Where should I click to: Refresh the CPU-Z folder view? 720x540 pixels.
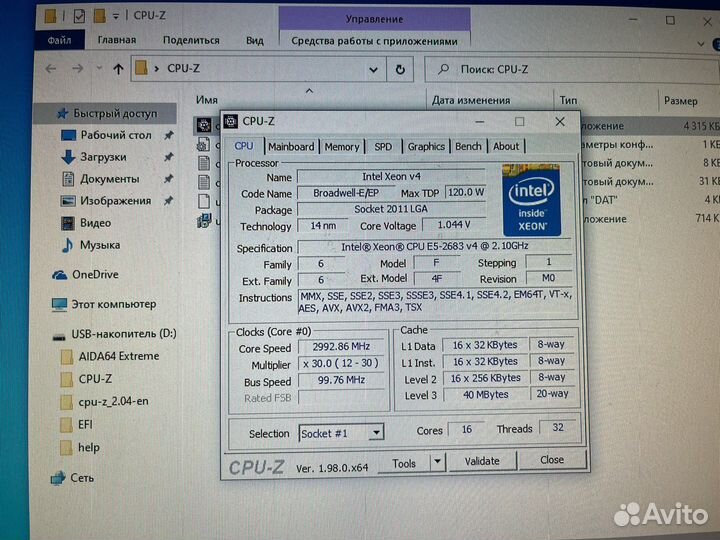pos(400,70)
